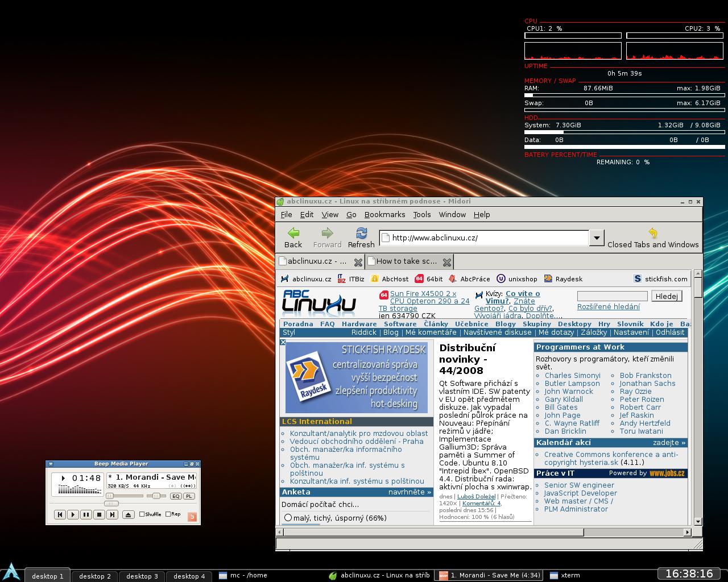Switch to desktop 3 in the pager
The width and height of the screenshot is (728, 582).
point(142,576)
